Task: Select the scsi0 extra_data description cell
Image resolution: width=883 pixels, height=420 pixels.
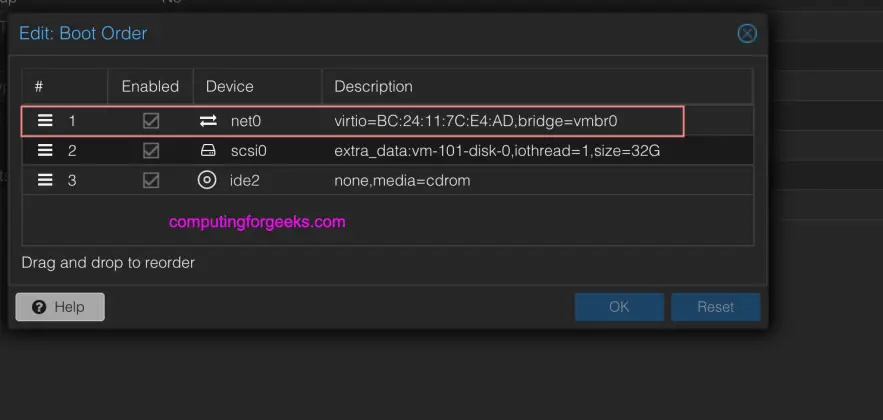Action: click(497, 151)
